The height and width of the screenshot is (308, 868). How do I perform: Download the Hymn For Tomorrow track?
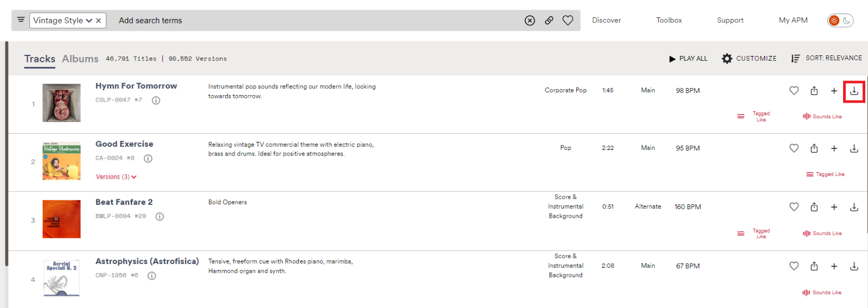(x=854, y=91)
